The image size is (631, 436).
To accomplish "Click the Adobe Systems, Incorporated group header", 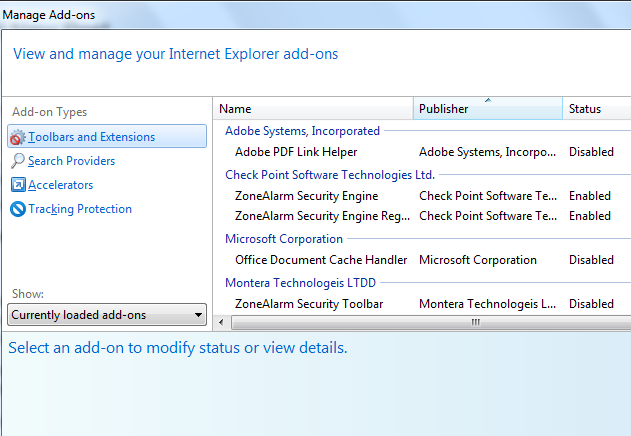I will [302, 131].
